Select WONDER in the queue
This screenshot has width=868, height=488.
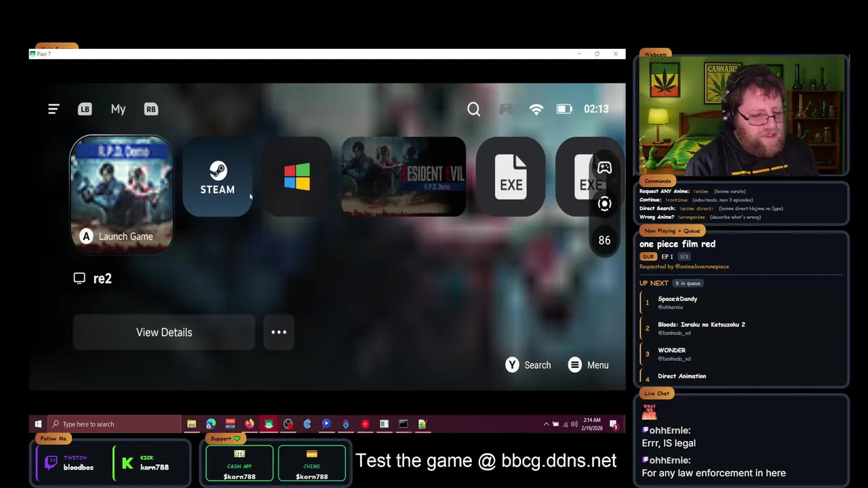(x=671, y=350)
